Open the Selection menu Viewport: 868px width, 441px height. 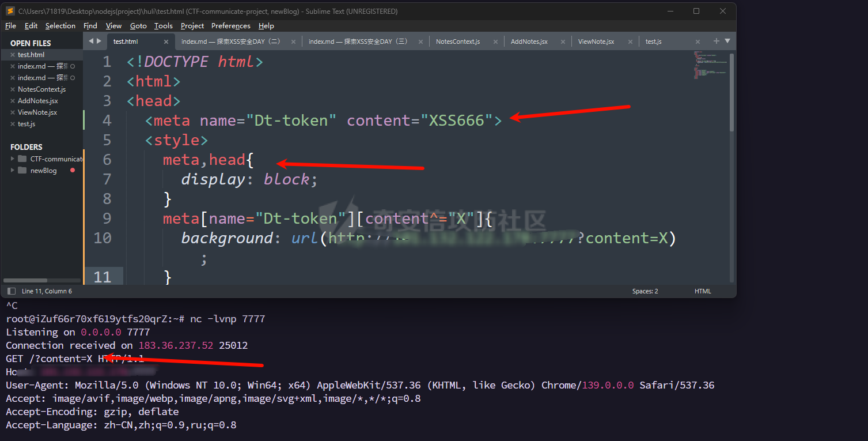pyautogui.click(x=60, y=26)
